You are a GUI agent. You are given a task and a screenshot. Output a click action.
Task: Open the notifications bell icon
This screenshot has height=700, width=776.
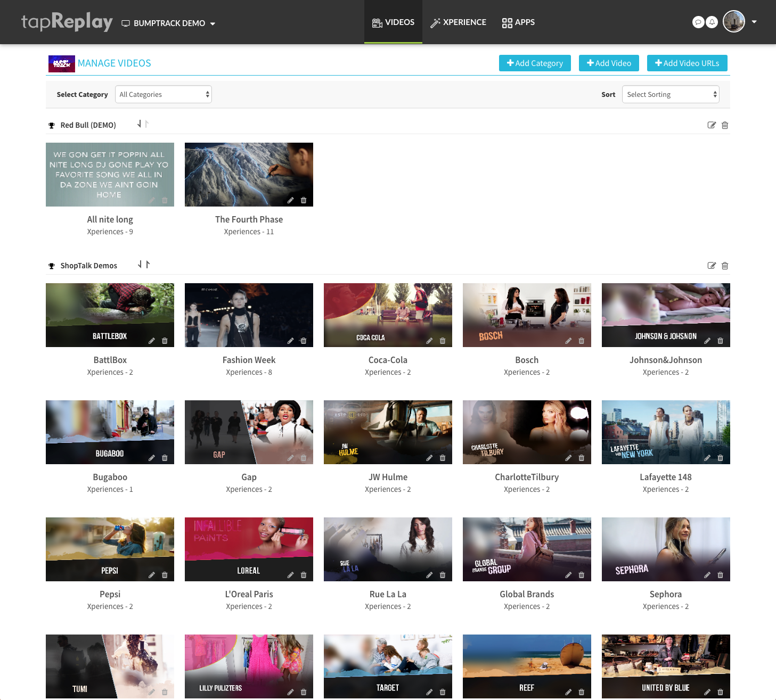pyautogui.click(x=712, y=22)
